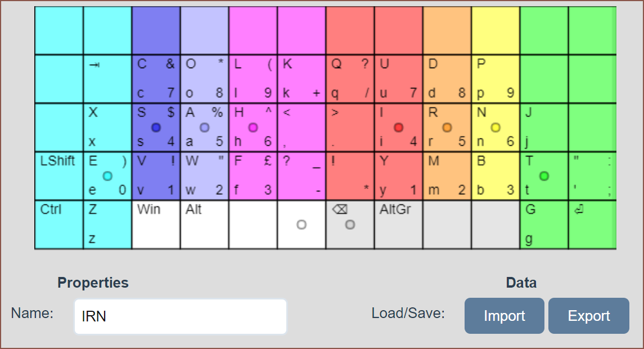Select the green T key
The image size is (644, 349).
pos(544,176)
